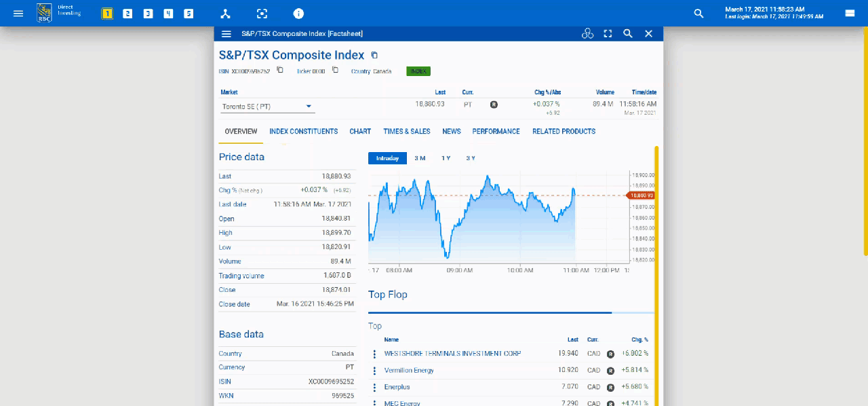Open global search magnifier in top bar
Viewport: 868px width, 406px height.
tap(698, 14)
